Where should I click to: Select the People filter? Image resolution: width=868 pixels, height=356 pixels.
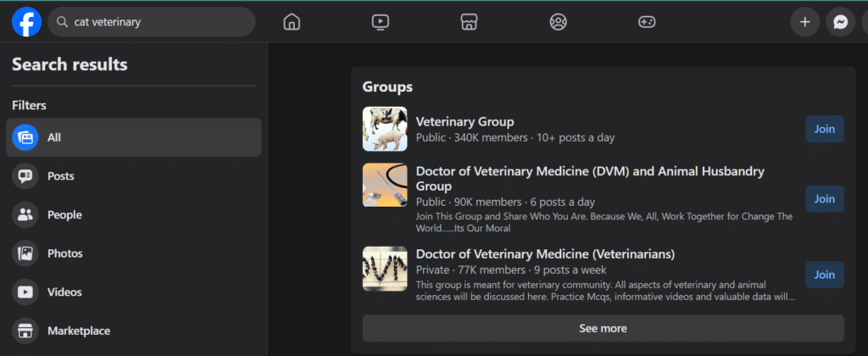[x=133, y=214]
